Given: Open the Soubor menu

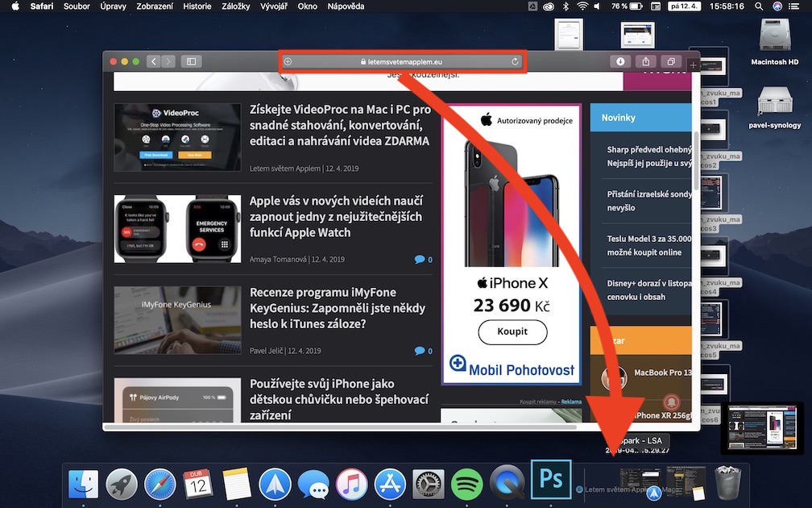Looking at the screenshot, I should click(77, 6).
